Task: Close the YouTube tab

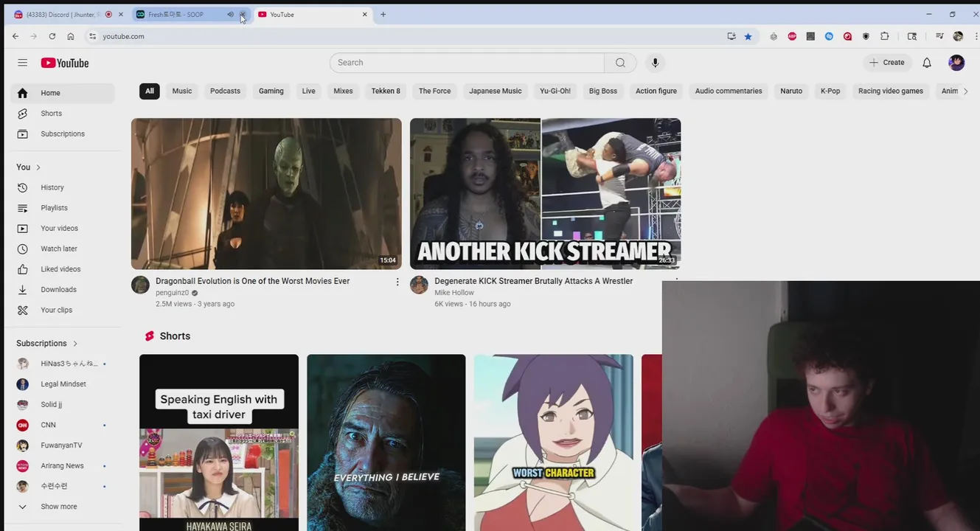Action: pyautogui.click(x=364, y=14)
